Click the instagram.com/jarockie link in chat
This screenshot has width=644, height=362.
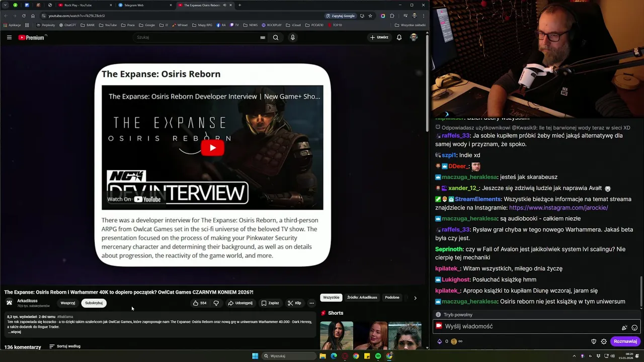pos(558,208)
